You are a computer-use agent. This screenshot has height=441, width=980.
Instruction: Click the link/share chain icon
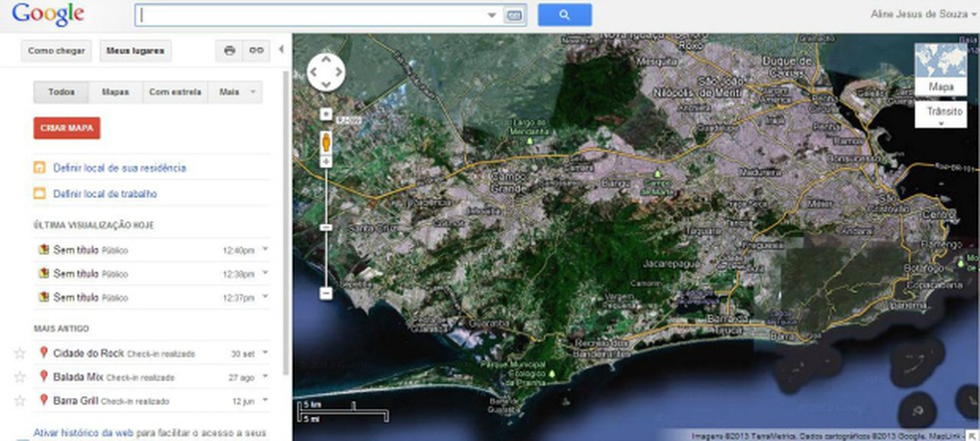coord(256,51)
